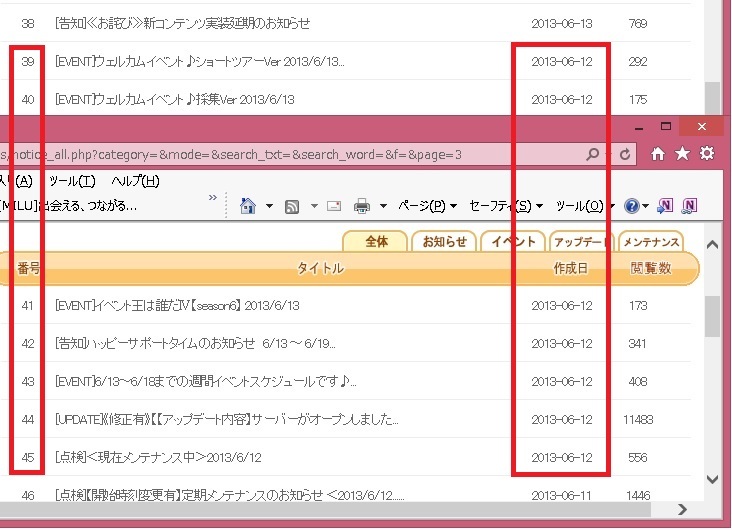The height and width of the screenshot is (530, 732).
Task: Click the Refresh button in address bar
Action: coord(626,154)
